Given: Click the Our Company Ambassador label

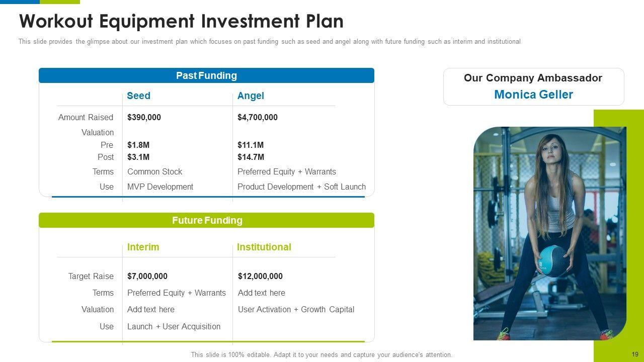Looking at the screenshot, I should [533, 78].
